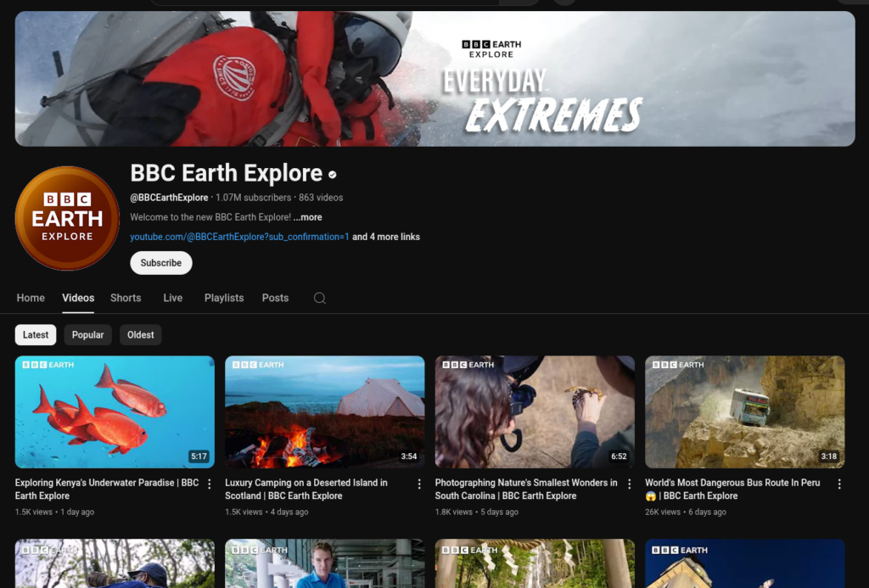Click the verified badge beside channel name
This screenshot has width=869, height=588.
click(333, 175)
